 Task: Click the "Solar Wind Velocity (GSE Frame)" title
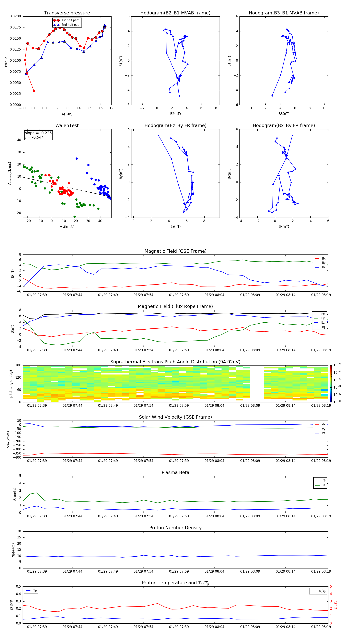(175, 417)
